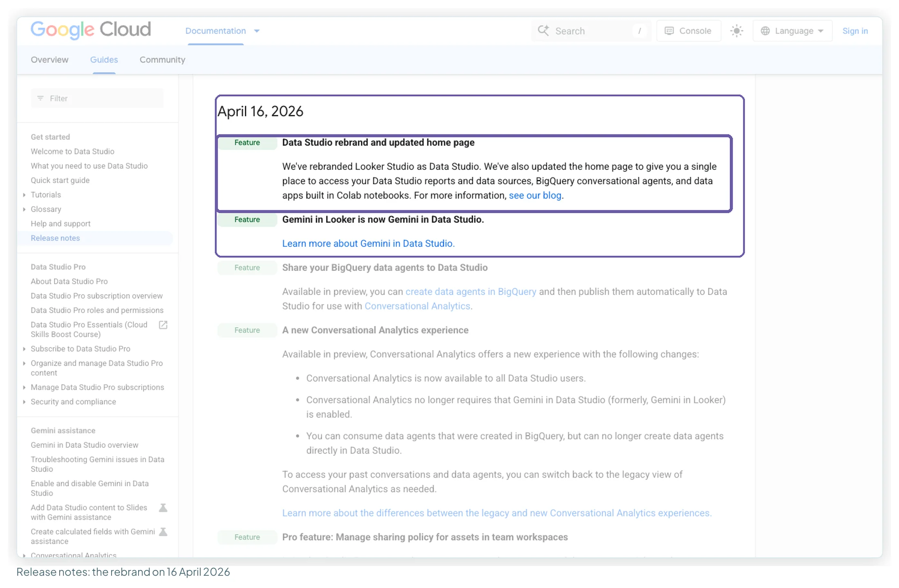Expand Security and compliance

[x=24, y=402]
